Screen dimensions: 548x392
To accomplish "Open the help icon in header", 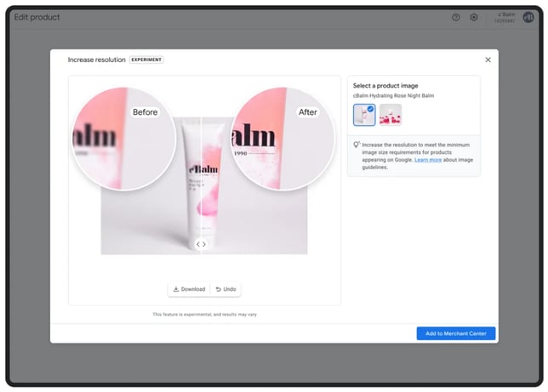I will pos(456,17).
